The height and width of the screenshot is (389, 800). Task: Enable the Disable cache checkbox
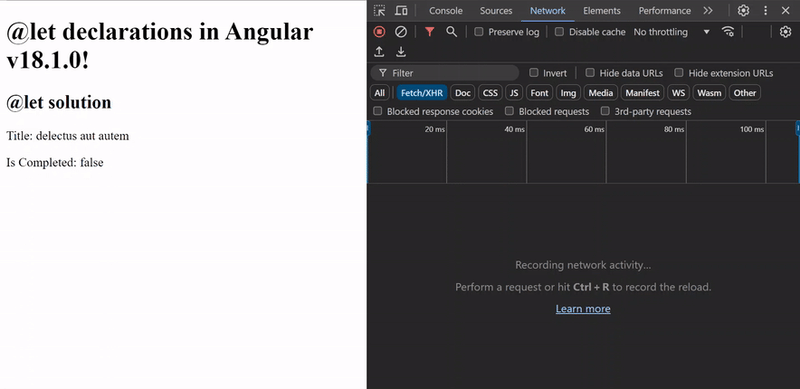(559, 32)
